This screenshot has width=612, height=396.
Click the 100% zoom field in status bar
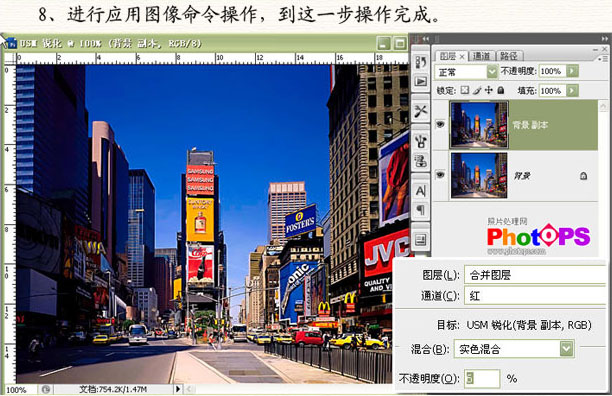point(16,390)
